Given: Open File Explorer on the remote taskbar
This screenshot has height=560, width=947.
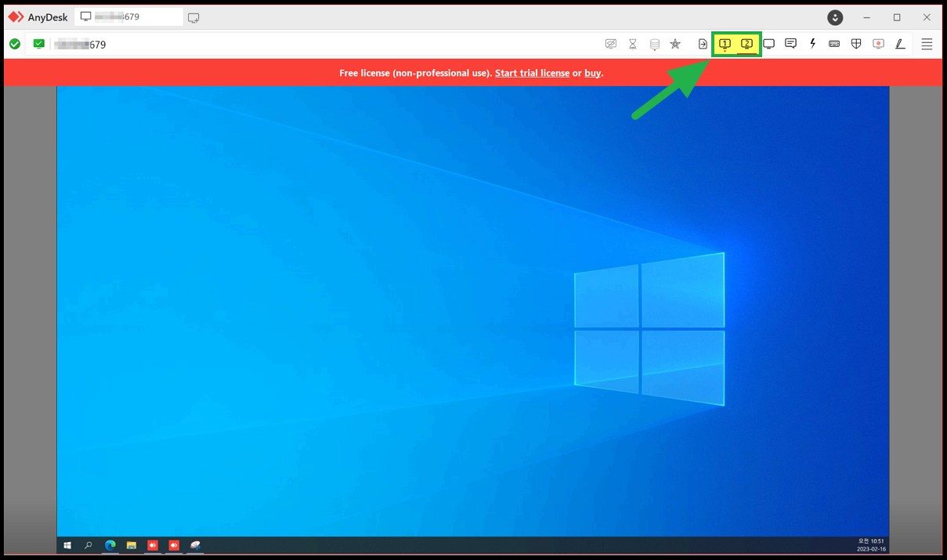Looking at the screenshot, I should [x=132, y=545].
